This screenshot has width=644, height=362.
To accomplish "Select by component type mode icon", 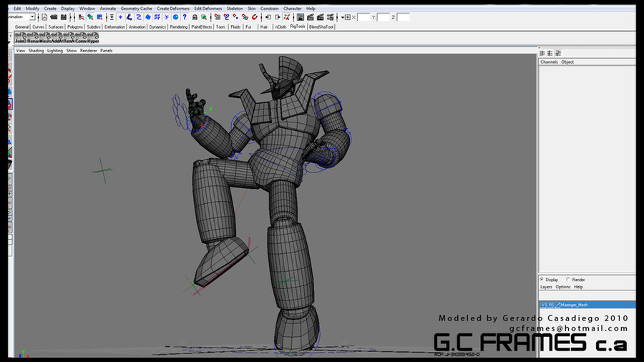I will [99, 17].
